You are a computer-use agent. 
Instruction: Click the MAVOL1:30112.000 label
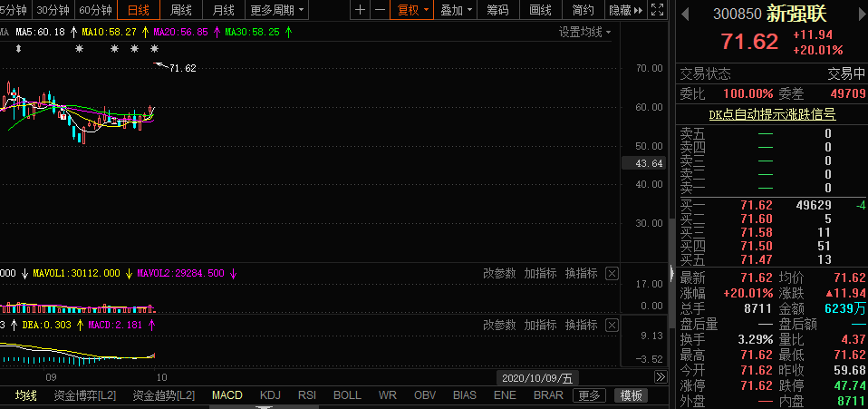(x=76, y=273)
